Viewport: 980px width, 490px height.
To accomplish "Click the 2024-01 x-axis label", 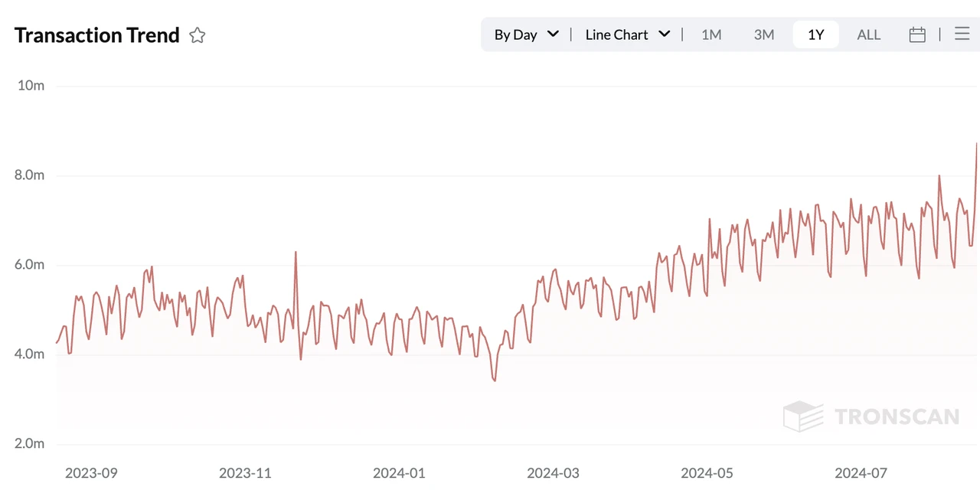I will (399, 473).
